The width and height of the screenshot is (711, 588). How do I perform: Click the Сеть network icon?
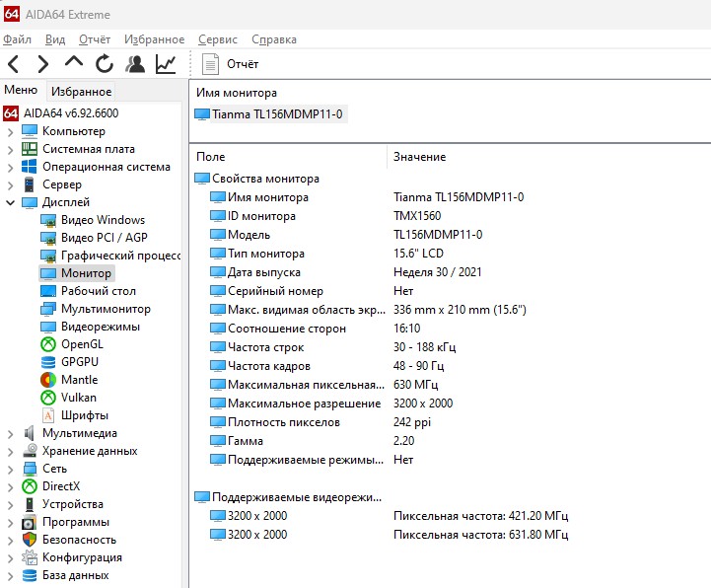[x=30, y=469]
